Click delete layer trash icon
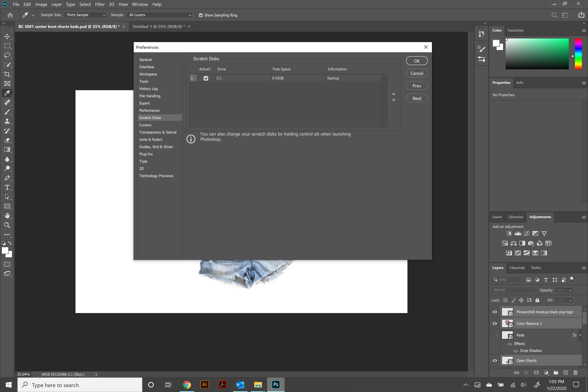Viewport: 588px width, 392px height. pyautogui.click(x=575, y=373)
